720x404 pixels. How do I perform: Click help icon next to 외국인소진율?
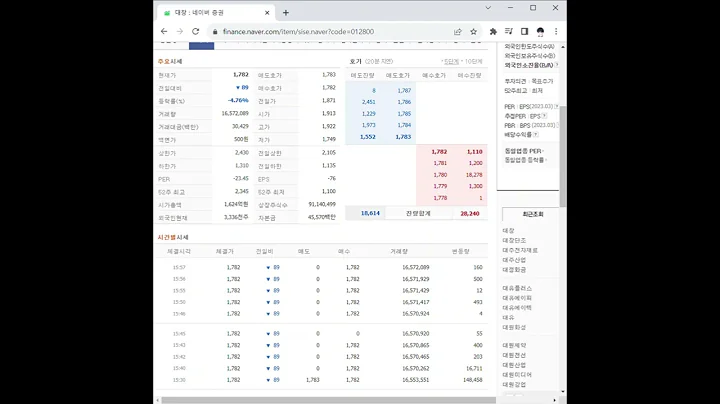[x=557, y=65]
